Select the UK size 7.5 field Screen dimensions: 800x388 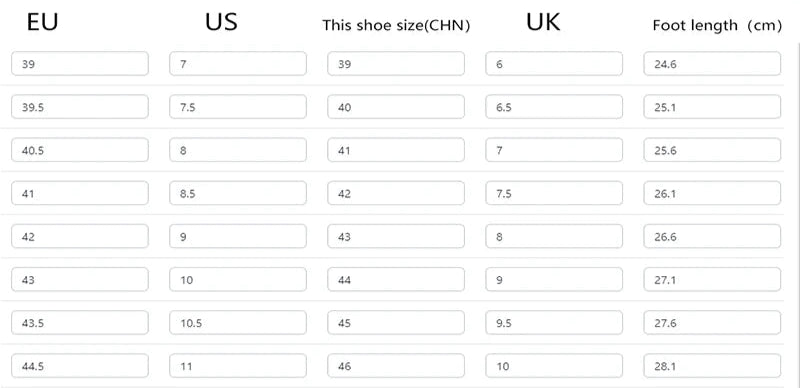click(x=554, y=193)
